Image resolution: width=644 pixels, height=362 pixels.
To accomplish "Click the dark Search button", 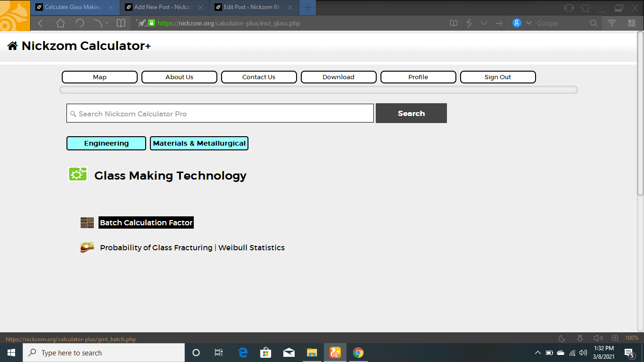I will pyautogui.click(x=411, y=113).
